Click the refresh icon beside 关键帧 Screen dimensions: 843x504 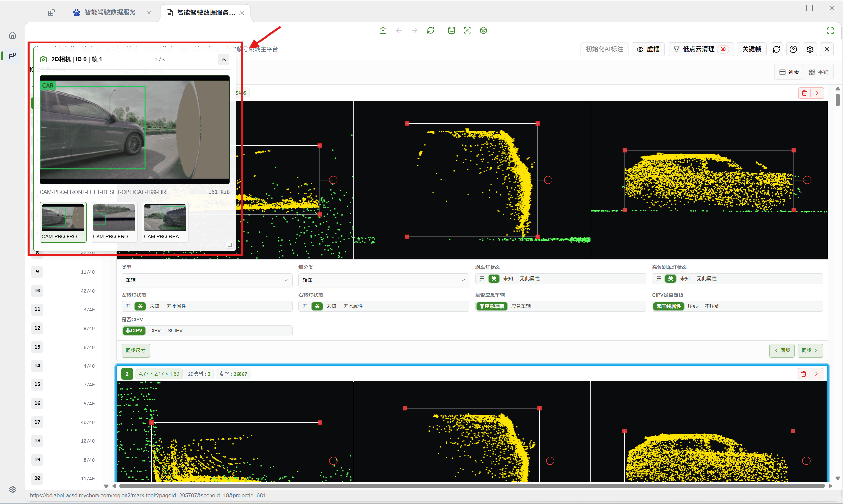pyautogui.click(x=776, y=49)
